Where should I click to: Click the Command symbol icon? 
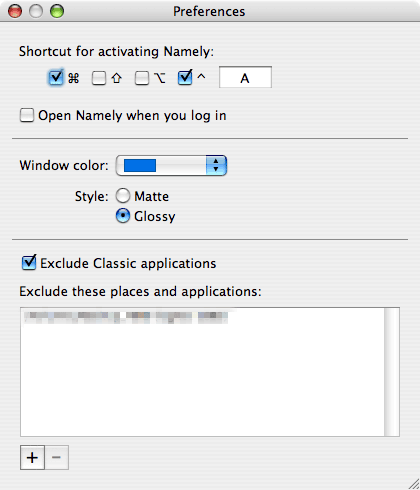[74, 78]
